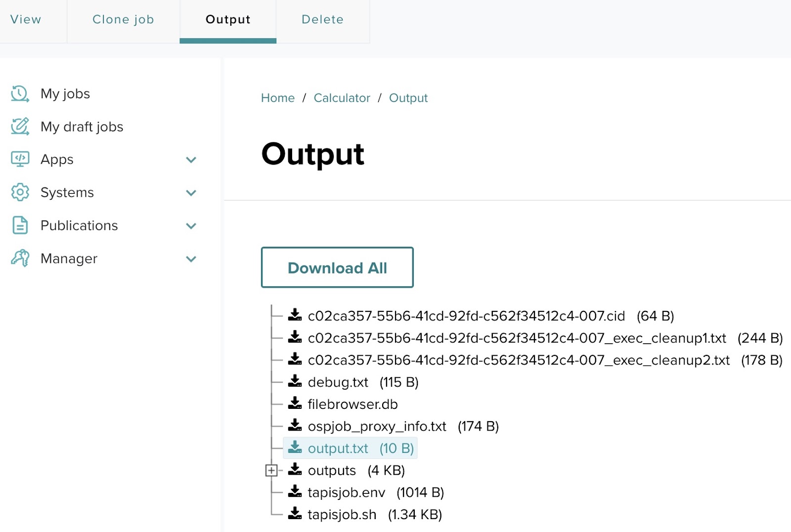Click the My draft jobs pencil icon
This screenshot has width=791, height=532.
tap(20, 127)
